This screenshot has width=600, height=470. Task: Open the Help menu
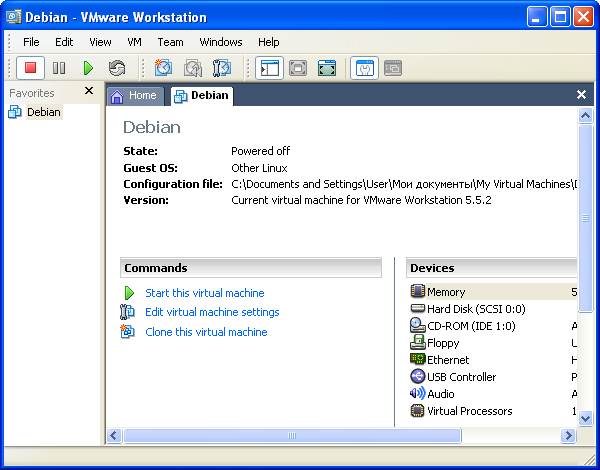coord(269,42)
